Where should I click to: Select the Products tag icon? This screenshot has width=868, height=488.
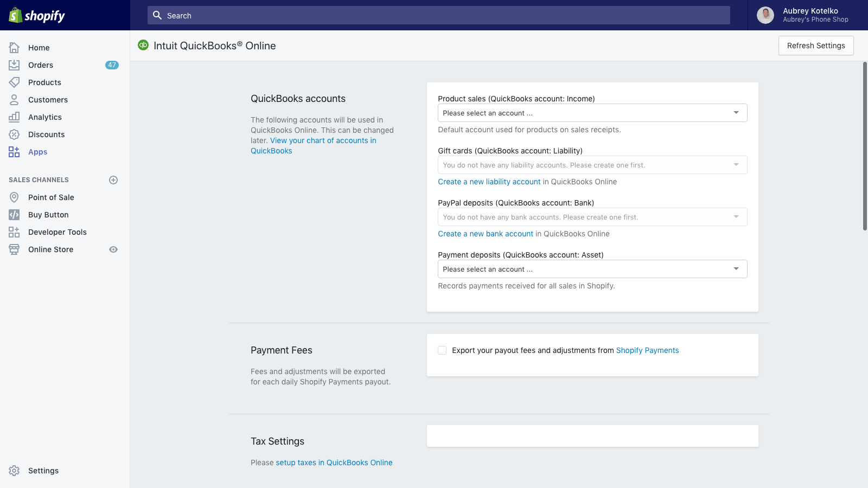coord(15,82)
